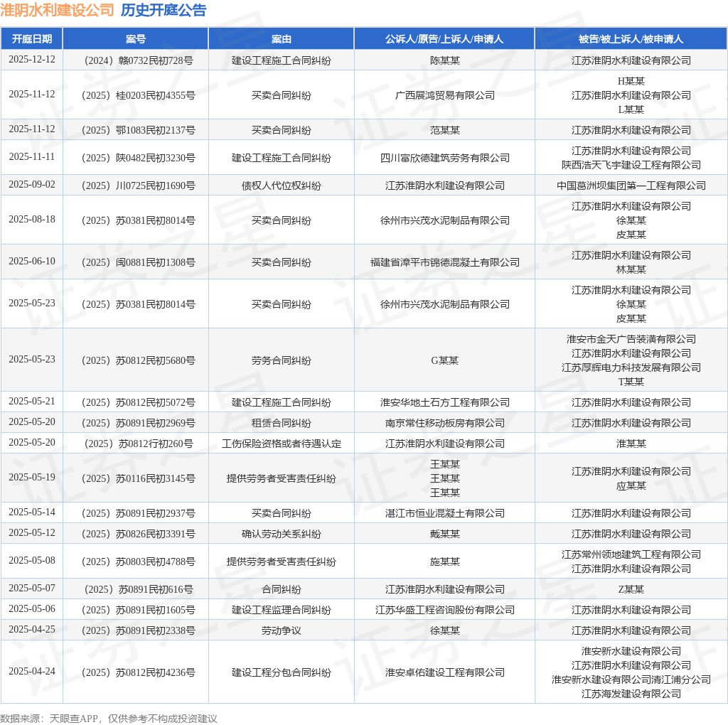The height and width of the screenshot is (725, 728).
Task: Click plaintiff 淮安华地土石方工程有限公司
Action: pos(445,402)
